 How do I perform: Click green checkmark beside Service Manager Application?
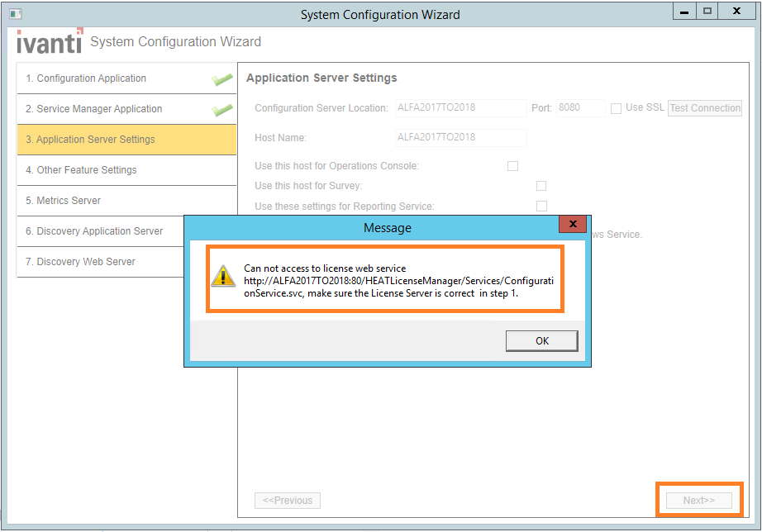click(x=221, y=110)
